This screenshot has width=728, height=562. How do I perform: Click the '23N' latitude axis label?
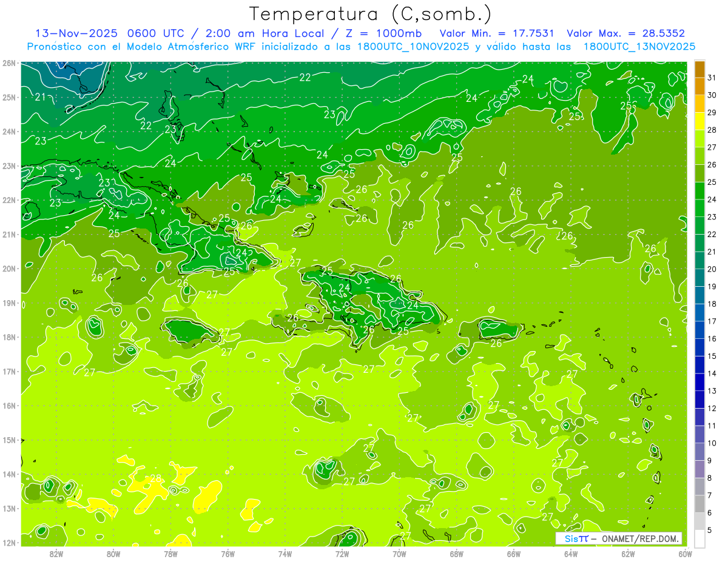coord(9,166)
